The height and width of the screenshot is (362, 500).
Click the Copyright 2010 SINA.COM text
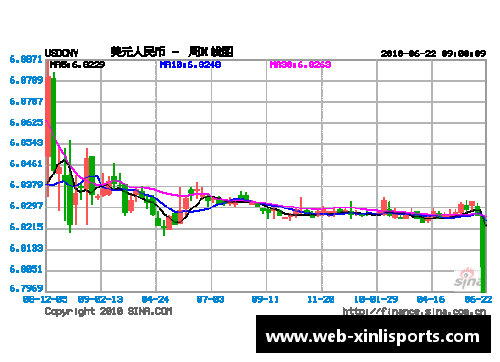pos(108,311)
